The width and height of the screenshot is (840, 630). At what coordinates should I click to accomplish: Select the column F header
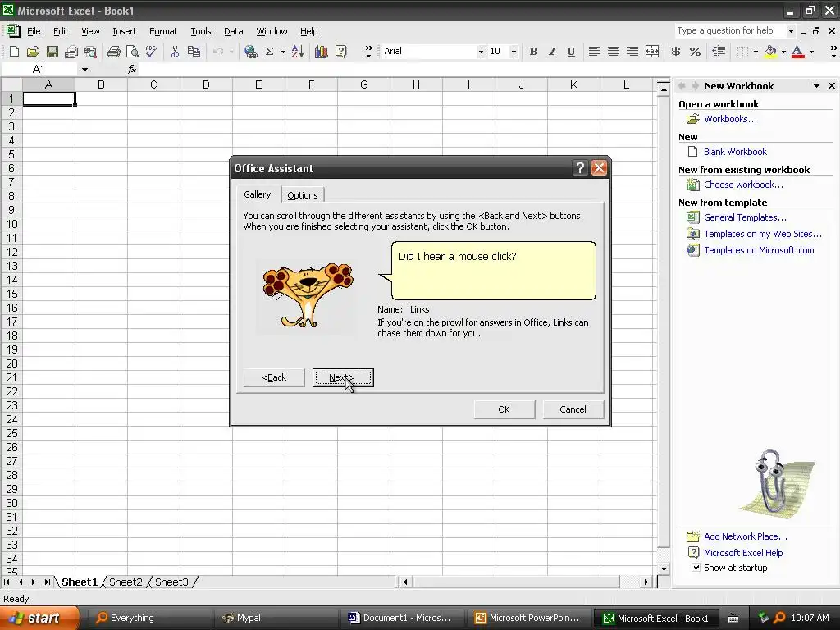pyautogui.click(x=311, y=84)
